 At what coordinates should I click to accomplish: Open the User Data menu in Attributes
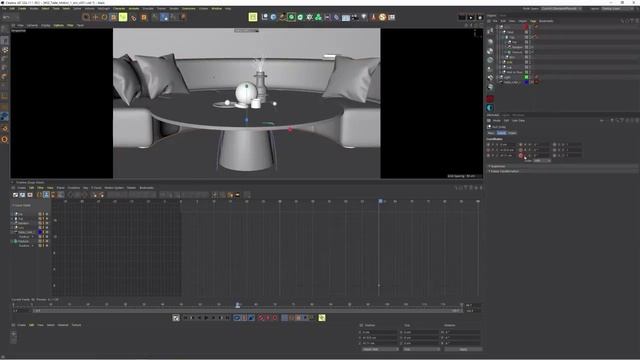[x=518, y=121]
